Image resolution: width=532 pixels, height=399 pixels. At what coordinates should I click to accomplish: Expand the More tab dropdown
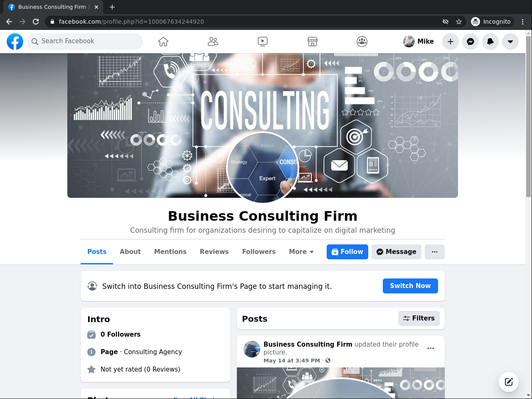coord(301,252)
